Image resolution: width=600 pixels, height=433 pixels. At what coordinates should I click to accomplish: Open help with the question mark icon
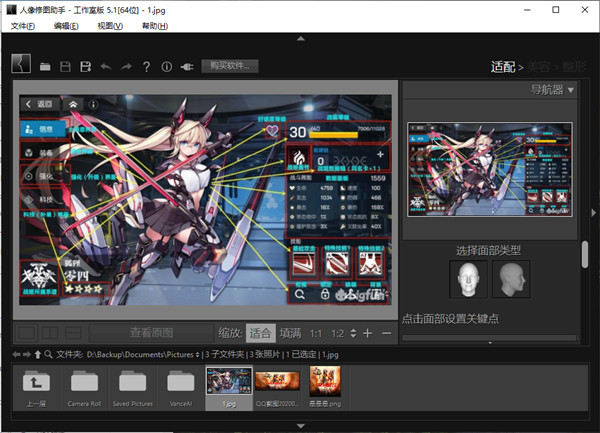(146, 67)
